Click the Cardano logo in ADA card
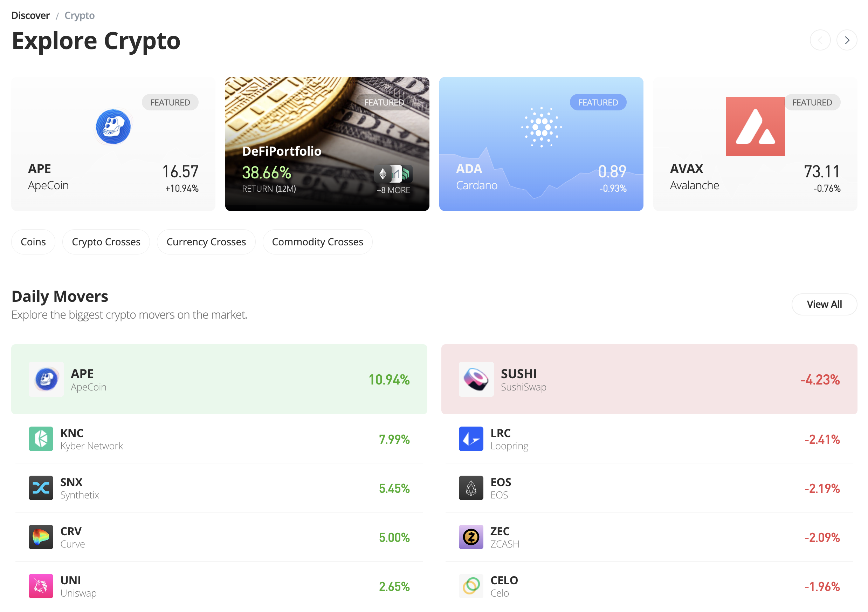This screenshot has height=612, width=868. [542, 127]
